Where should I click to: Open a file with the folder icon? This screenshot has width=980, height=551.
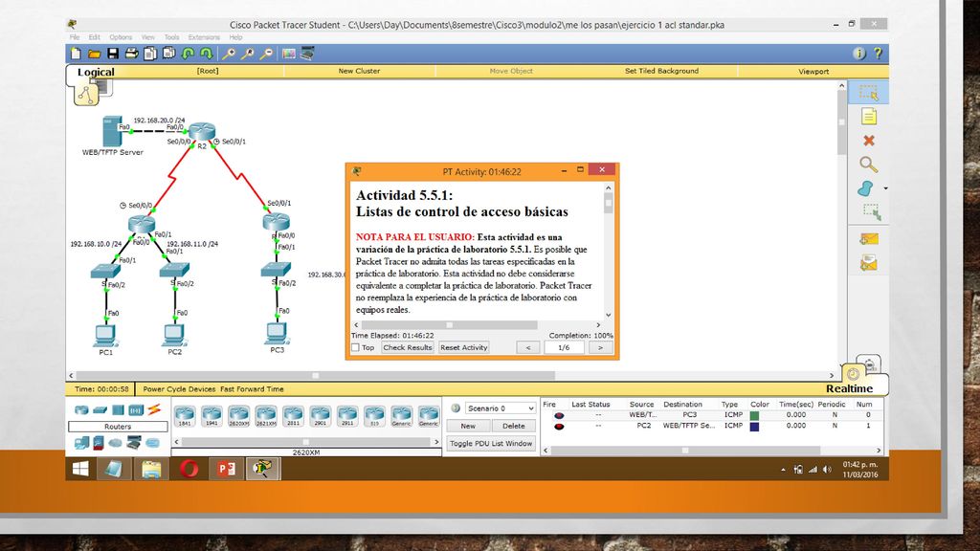(95, 54)
